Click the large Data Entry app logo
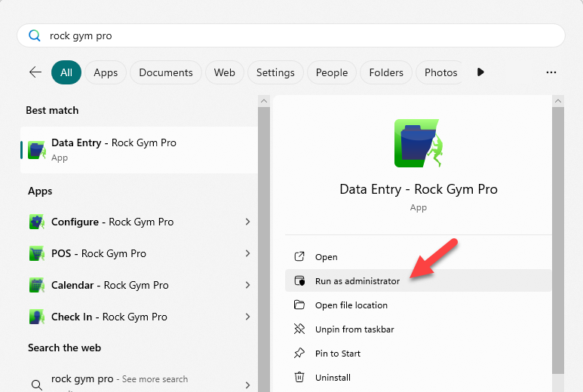Viewport: 583px width, 392px height. tap(419, 143)
